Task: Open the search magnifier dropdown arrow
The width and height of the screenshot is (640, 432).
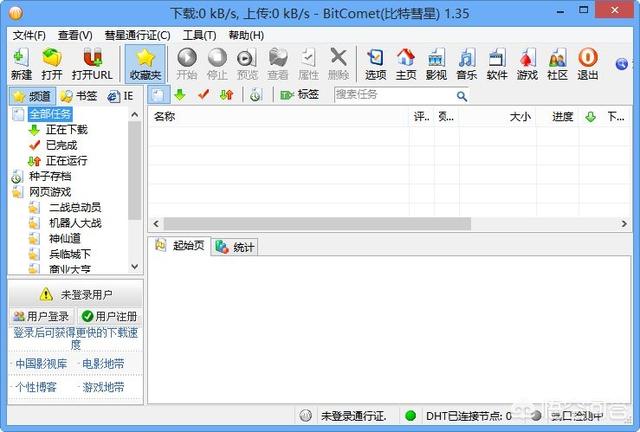Action: (461, 96)
